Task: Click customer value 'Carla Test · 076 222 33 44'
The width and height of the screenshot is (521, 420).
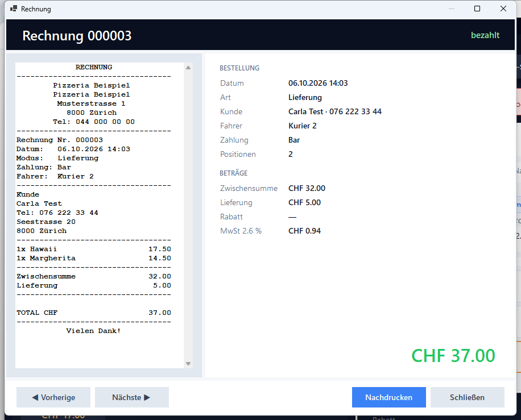Action: [x=335, y=111]
